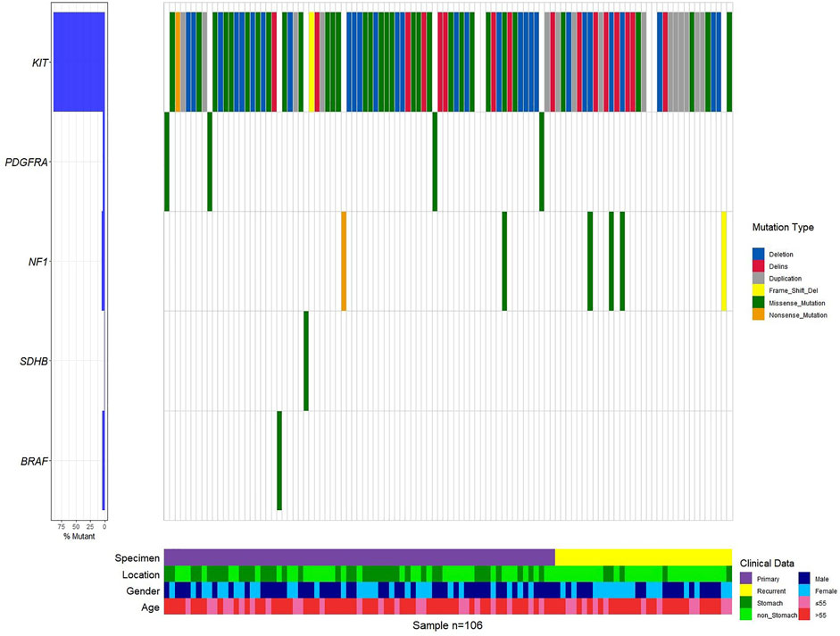
Task: Select the yellow Recurrent legend swatch
Action: tap(745, 590)
